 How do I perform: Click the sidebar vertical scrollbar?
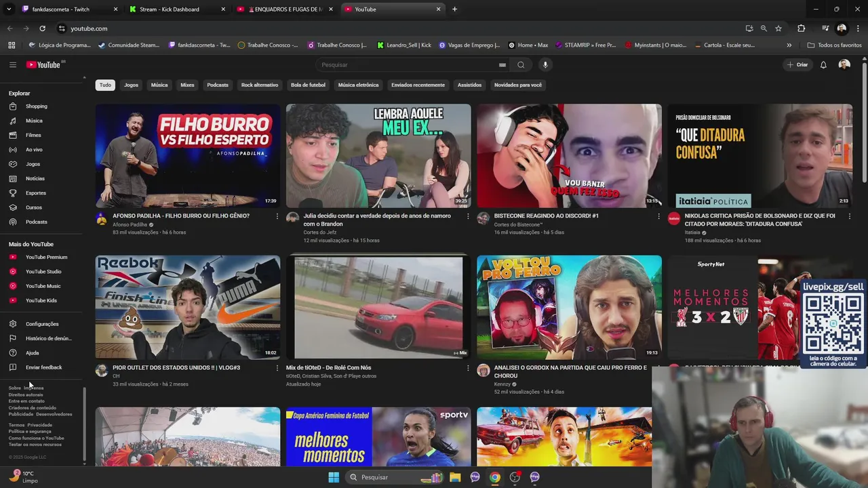click(x=84, y=425)
